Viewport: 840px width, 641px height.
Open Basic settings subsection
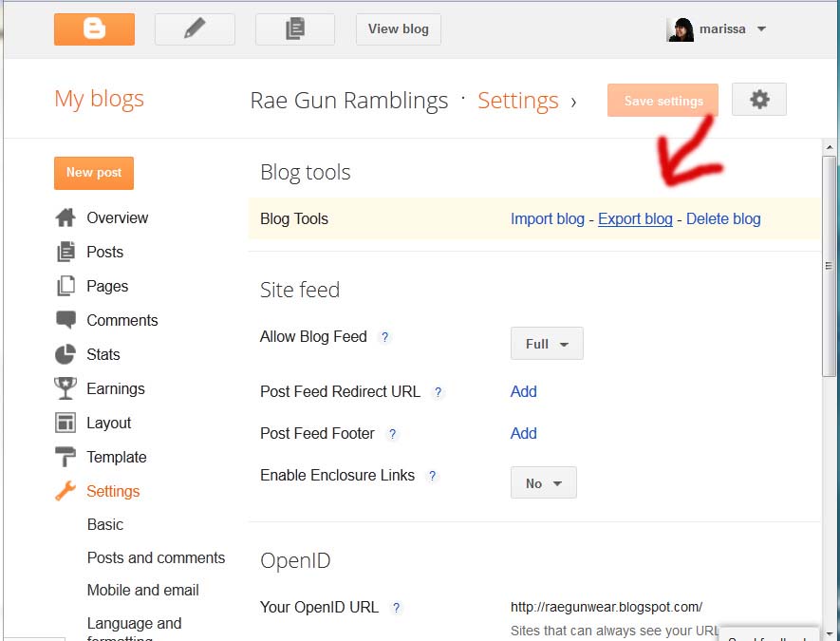coord(105,524)
